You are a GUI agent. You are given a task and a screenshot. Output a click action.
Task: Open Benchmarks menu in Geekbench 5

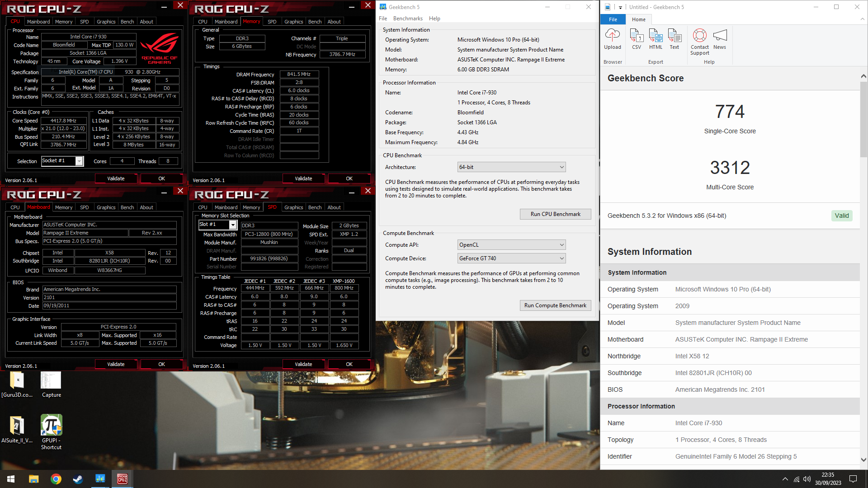(408, 19)
